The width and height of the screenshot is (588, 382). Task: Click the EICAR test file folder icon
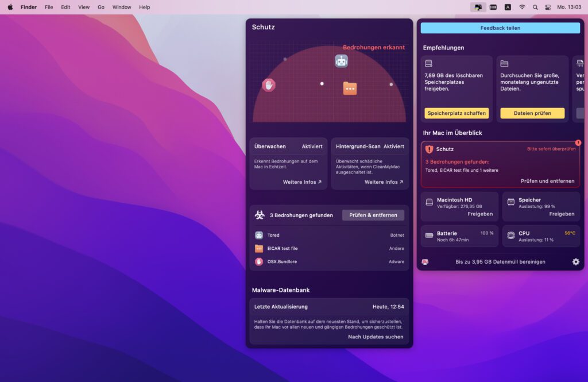[x=259, y=248]
